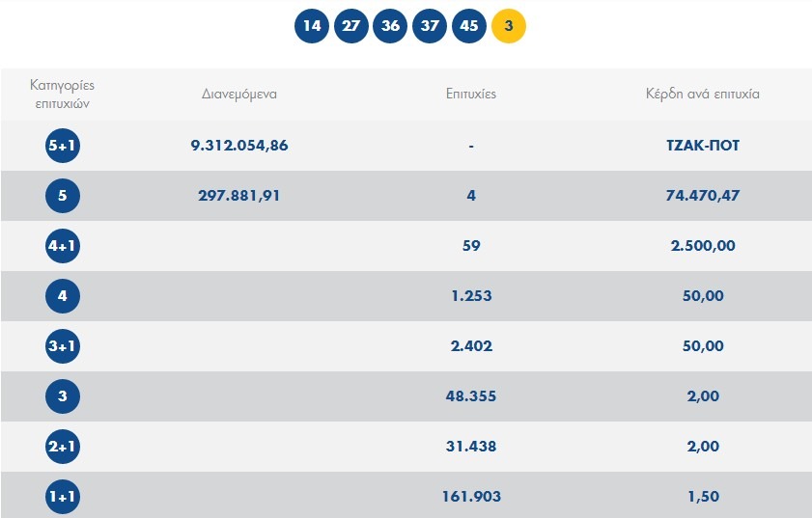The height and width of the screenshot is (518, 812).
Task: Click the ΤΖΑΚ-ΠΟΤ jackpot text
Action: 703,146
